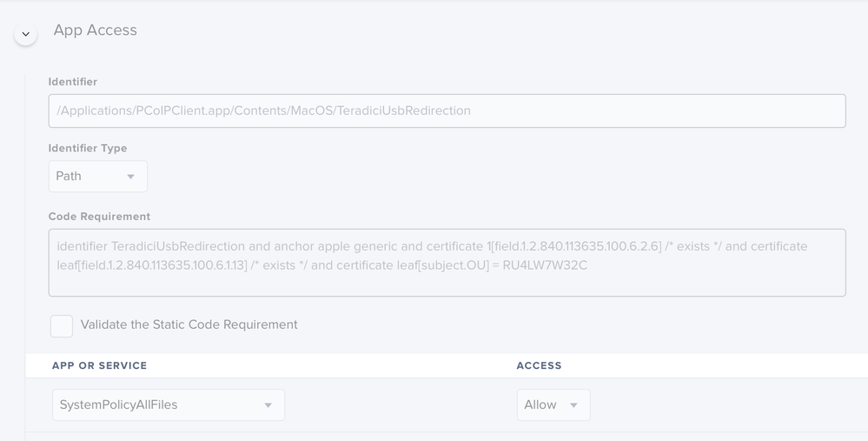
Task: Open the Allow access dropdown
Action: [553, 405]
